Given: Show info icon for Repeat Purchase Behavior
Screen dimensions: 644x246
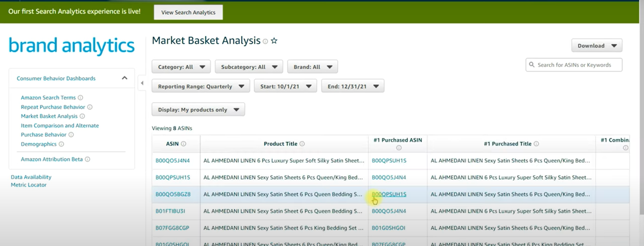Looking at the screenshot, I should pos(90,107).
